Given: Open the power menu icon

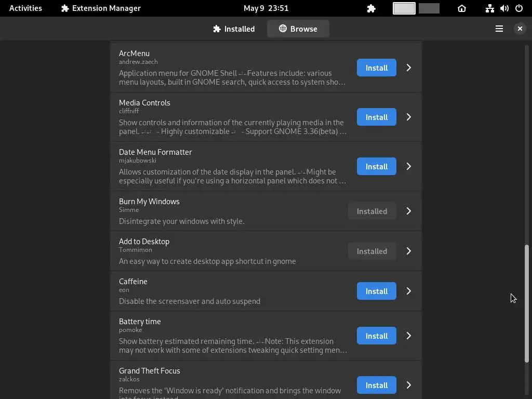Looking at the screenshot, I should tap(518, 8).
